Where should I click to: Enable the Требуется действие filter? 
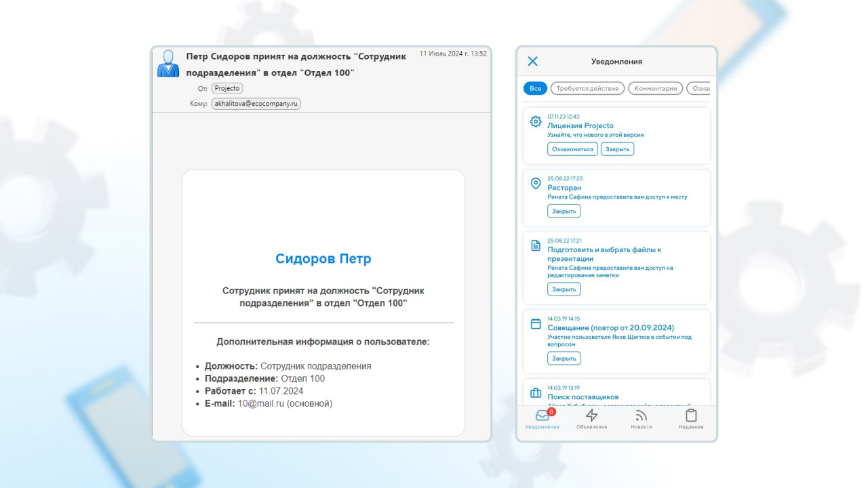pos(587,88)
